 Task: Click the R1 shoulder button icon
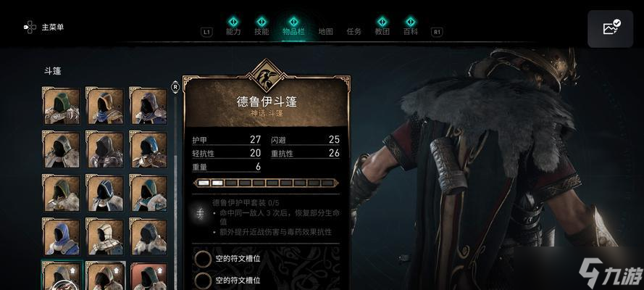coord(437,32)
